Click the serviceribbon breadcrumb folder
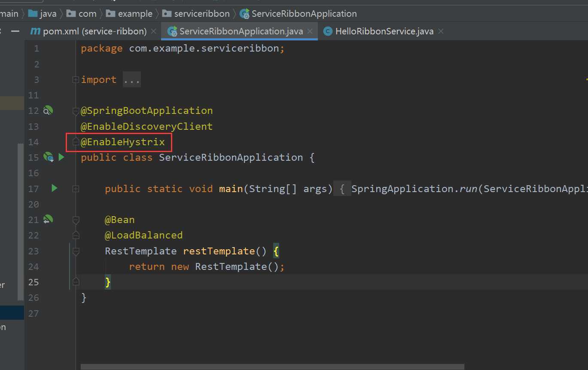The width and height of the screenshot is (588, 370). point(196,14)
